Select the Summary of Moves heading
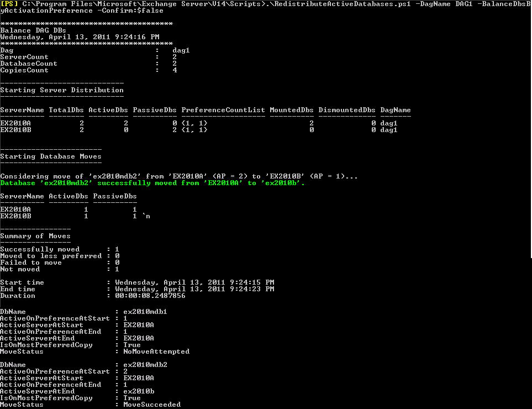The image size is (532, 409). coord(35,236)
